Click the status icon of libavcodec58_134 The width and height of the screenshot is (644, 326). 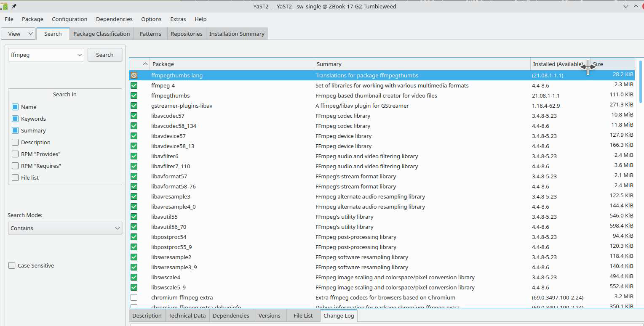134,126
